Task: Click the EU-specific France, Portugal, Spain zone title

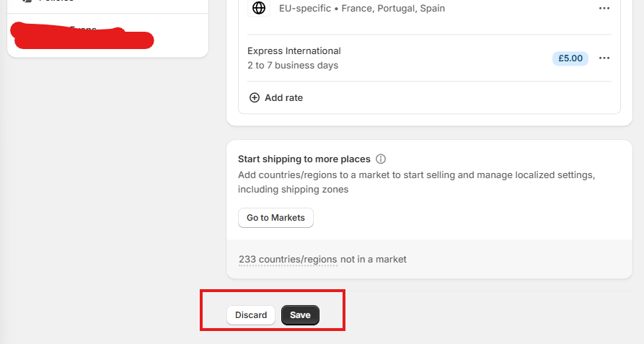Action: [362, 8]
